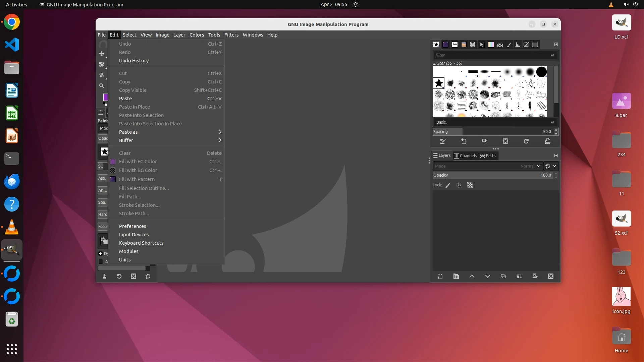The height and width of the screenshot is (362, 644).
Task: Toggle Lock alpha channel checkerboard
Action: (470, 185)
